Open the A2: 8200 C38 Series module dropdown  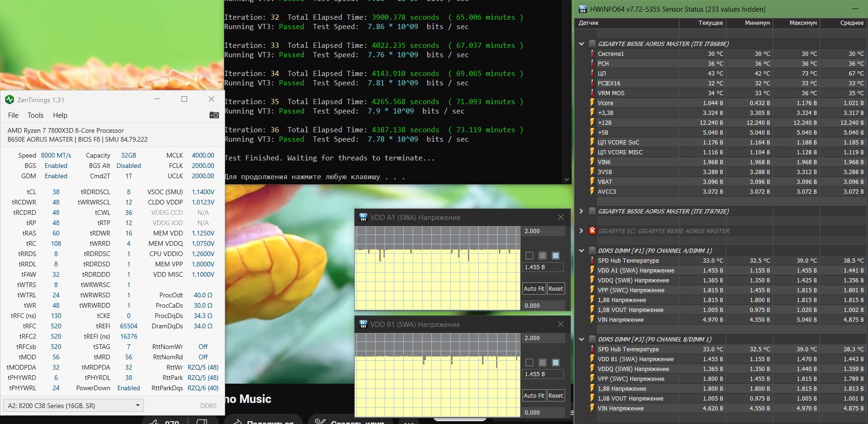[x=73, y=405]
